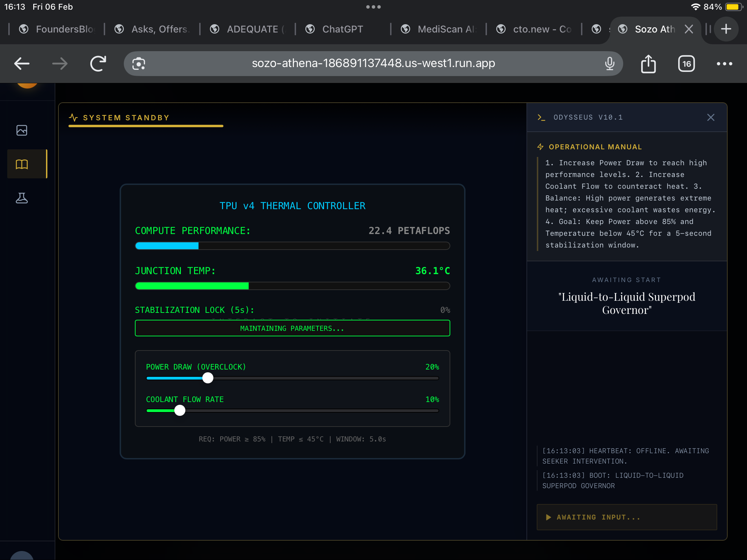
Task: Switch to the FoundersBlock tab
Action: pos(64,29)
